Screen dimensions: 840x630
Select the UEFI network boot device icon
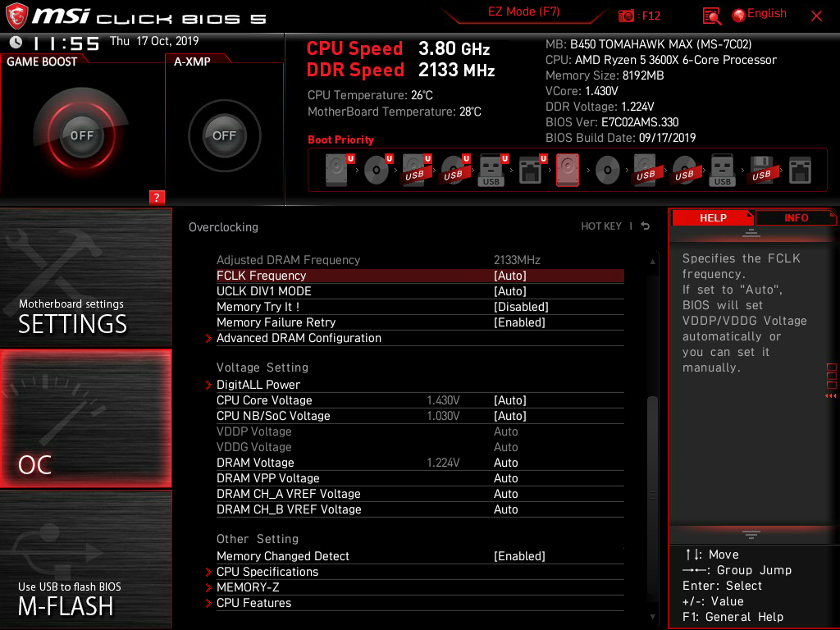(532, 171)
